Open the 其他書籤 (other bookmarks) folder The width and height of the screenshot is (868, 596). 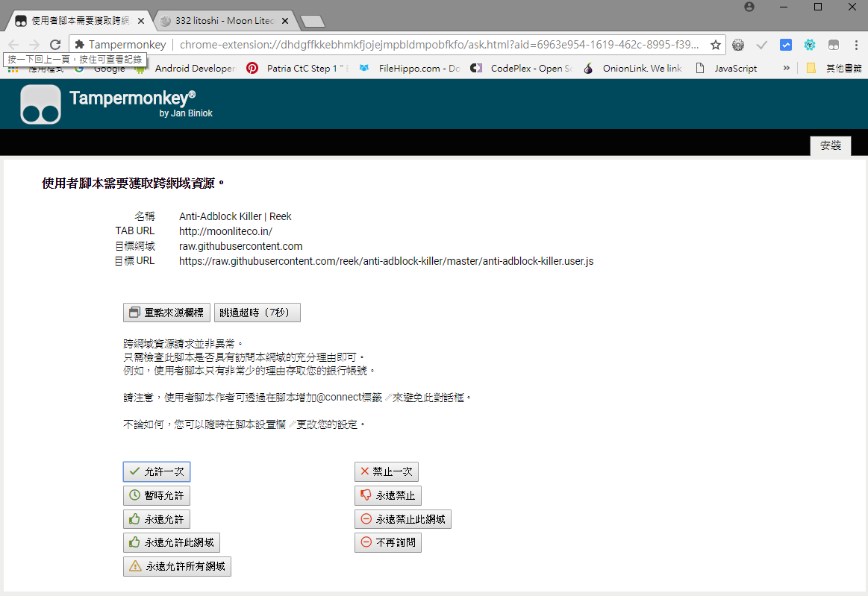click(834, 68)
